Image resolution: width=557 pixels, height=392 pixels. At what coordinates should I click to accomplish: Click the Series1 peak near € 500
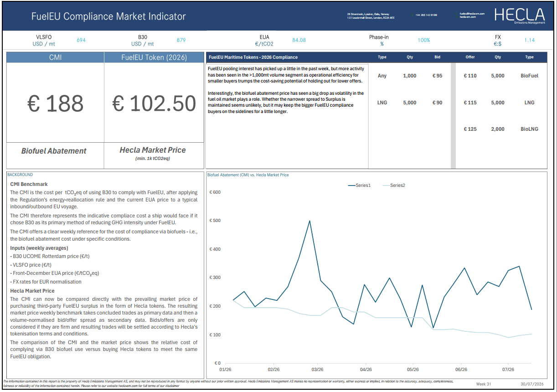coord(309,221)
